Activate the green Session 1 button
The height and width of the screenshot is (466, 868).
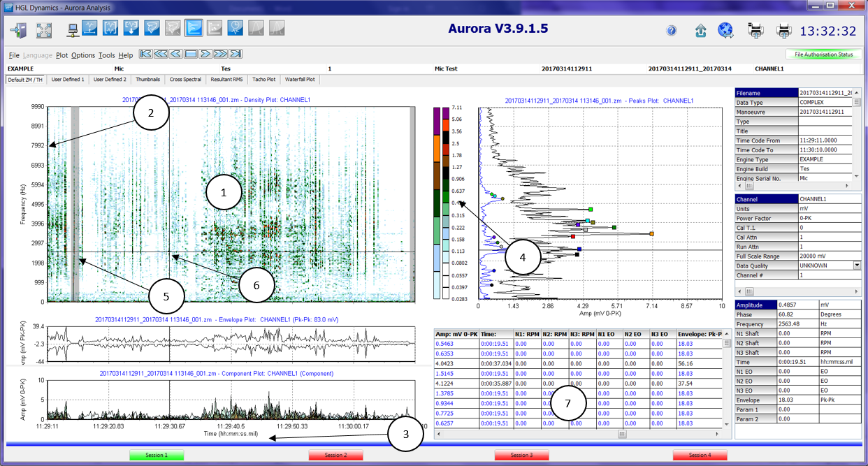tap(157, 455)
